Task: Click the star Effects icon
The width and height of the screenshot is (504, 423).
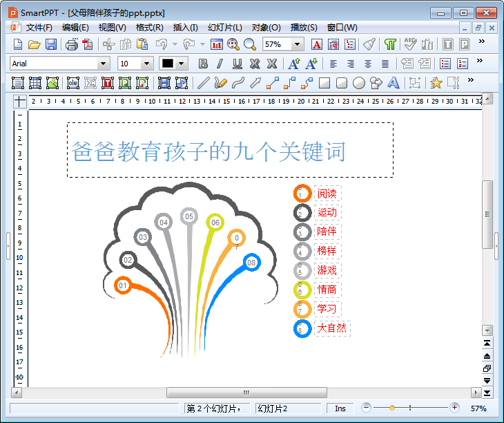Action: 436,83
